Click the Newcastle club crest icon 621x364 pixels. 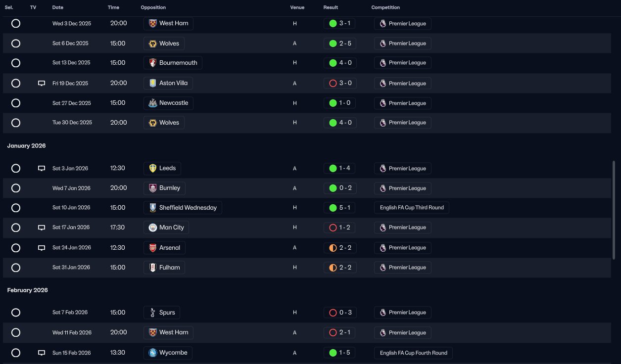(152, 103)
